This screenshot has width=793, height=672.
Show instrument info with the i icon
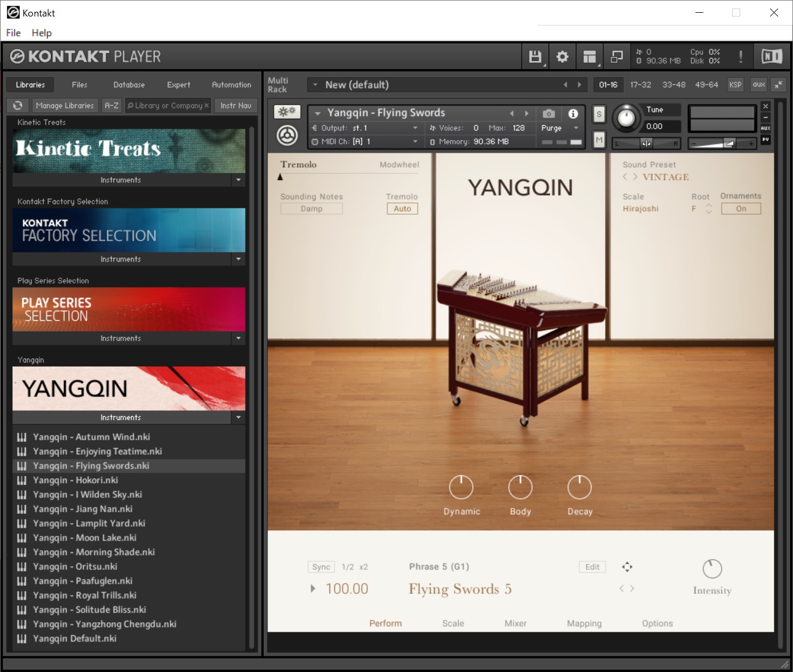point(573,114)
